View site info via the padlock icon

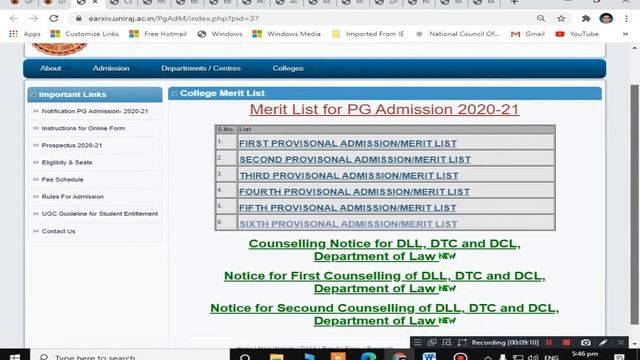pos(79,18)
